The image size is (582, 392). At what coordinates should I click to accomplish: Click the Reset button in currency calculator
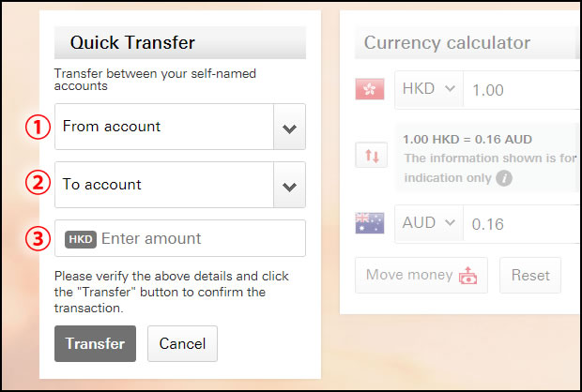tap(530, 276)
